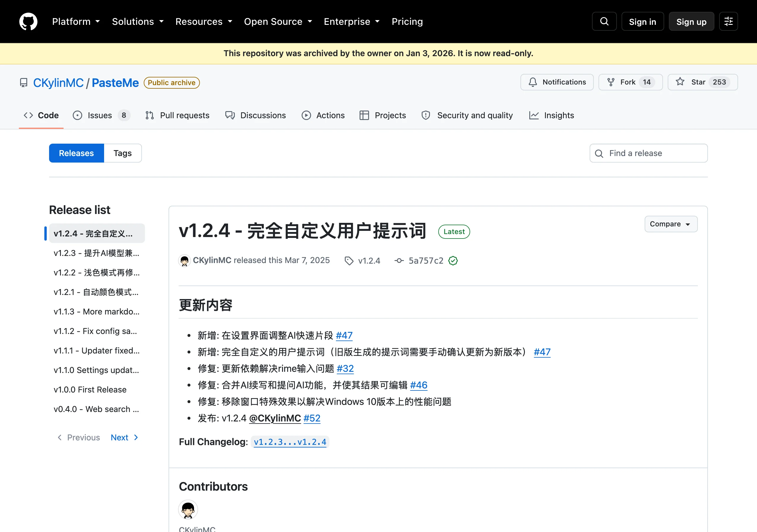Click the Insights graph icon
Screen dimensions: 757x532
(x=534, y=115)
